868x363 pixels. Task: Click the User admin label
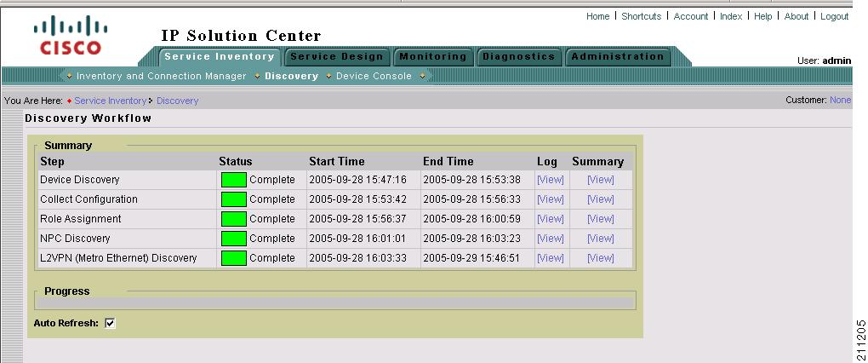[x=824, y=60]
